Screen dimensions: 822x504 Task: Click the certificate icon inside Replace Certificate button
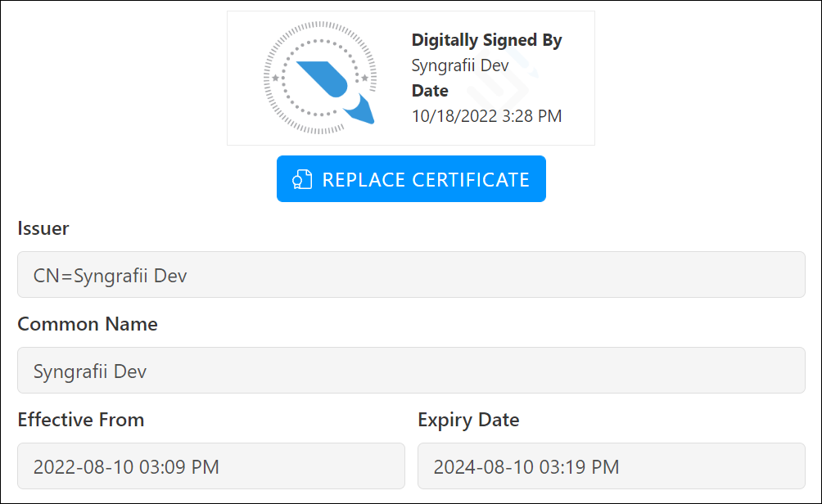[302, 179]
